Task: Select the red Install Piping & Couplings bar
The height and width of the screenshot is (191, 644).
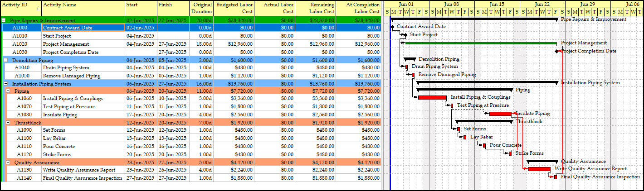Action: (432, 97)
